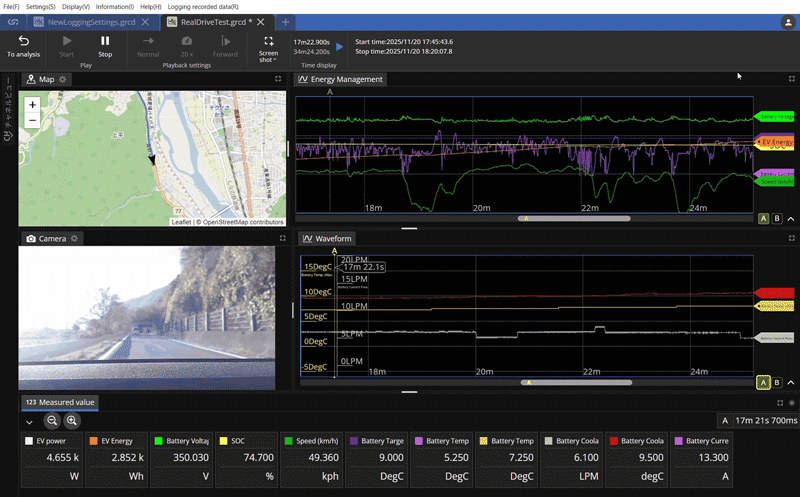Viewport: 800px width, 497px height.
Task: Zoom in measured value tiles
Action: tap(71, 422)
